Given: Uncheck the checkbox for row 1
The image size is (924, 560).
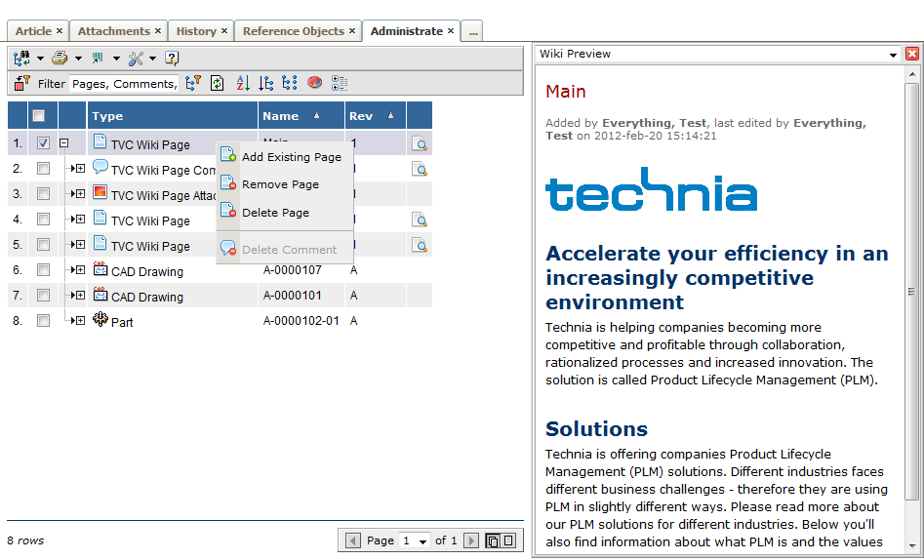Looking at the screenshot, I should click(x=43, y=143).
